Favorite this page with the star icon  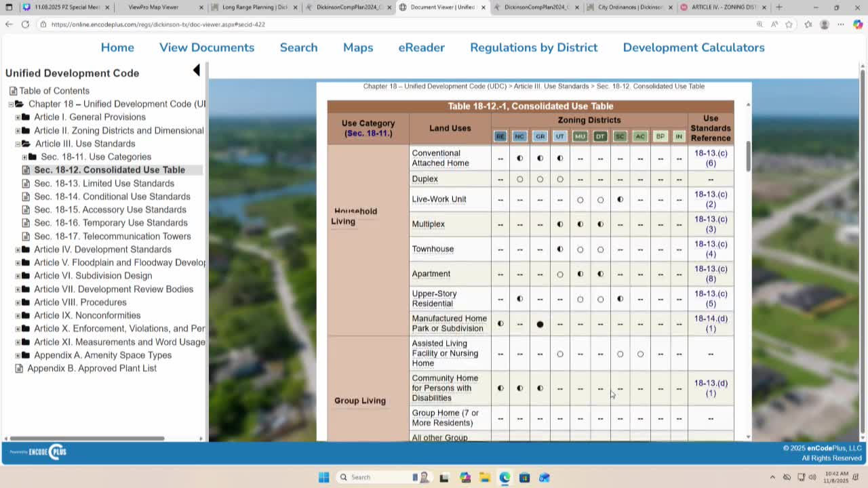[789, 24]
